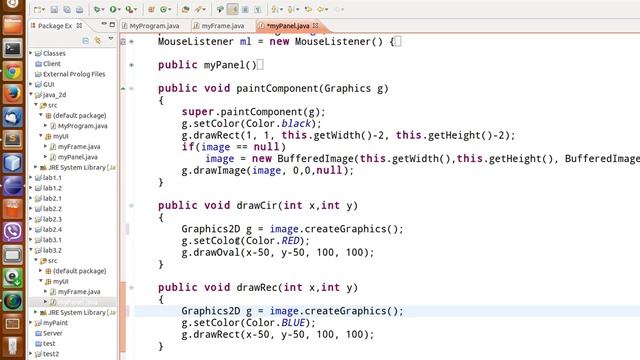Toggle Mark Occurrences in toolbar

(x=233, y=9)
